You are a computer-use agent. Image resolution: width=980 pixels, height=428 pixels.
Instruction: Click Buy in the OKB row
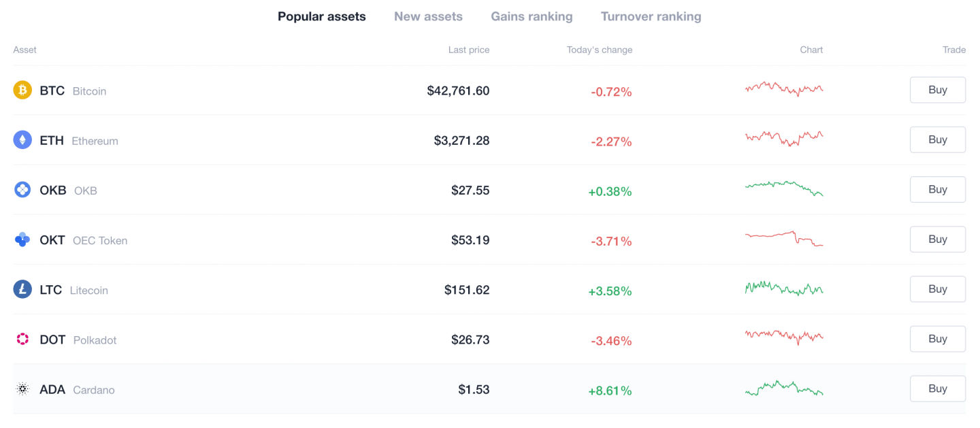[x=938, y=189]
